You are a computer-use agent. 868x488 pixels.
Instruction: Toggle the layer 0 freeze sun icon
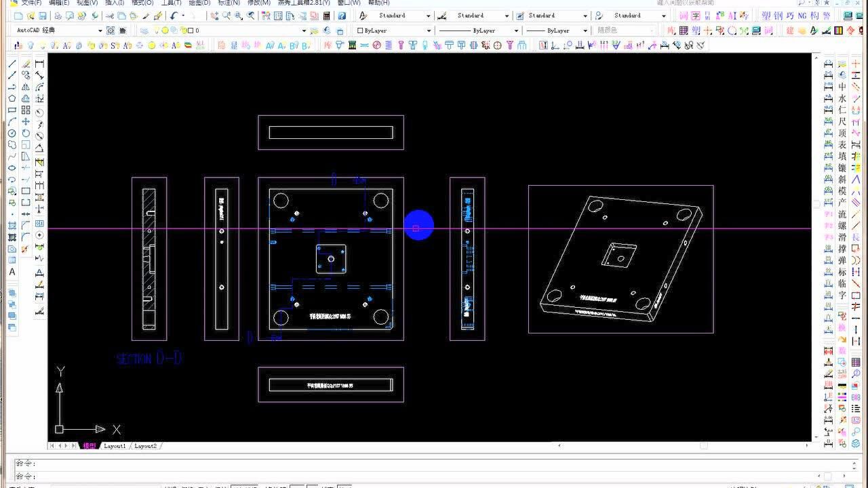(x=165, y=30)
